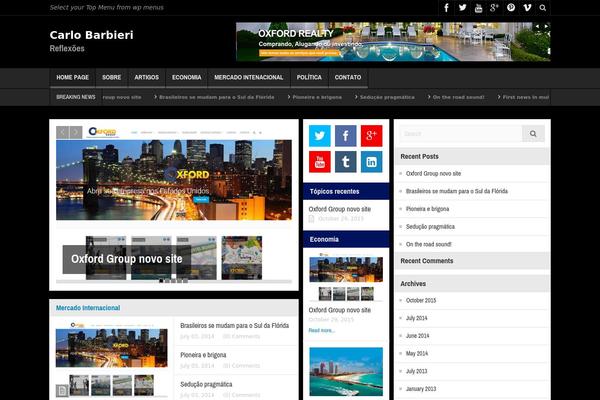Click the blue Twitter social tile
Image resolution: width=600 pixels, height=400 pixels.
coord(320,136)
